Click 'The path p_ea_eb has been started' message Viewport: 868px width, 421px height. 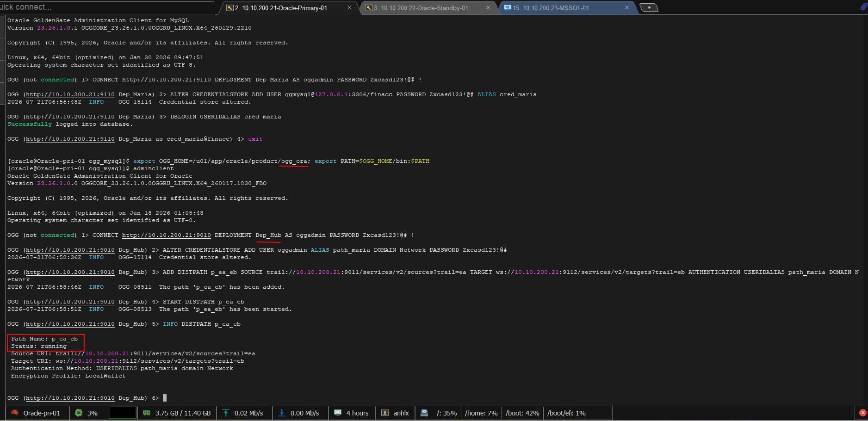click(225, 309)
